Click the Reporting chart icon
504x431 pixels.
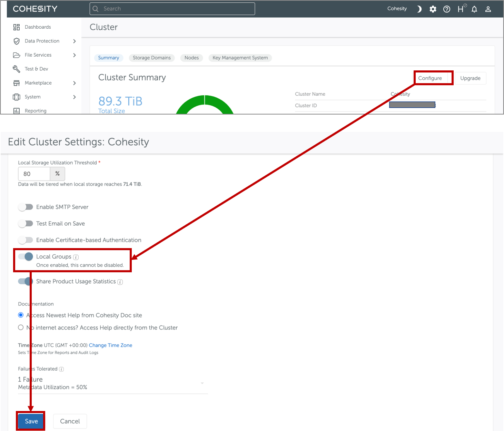(x=17, y=111)
